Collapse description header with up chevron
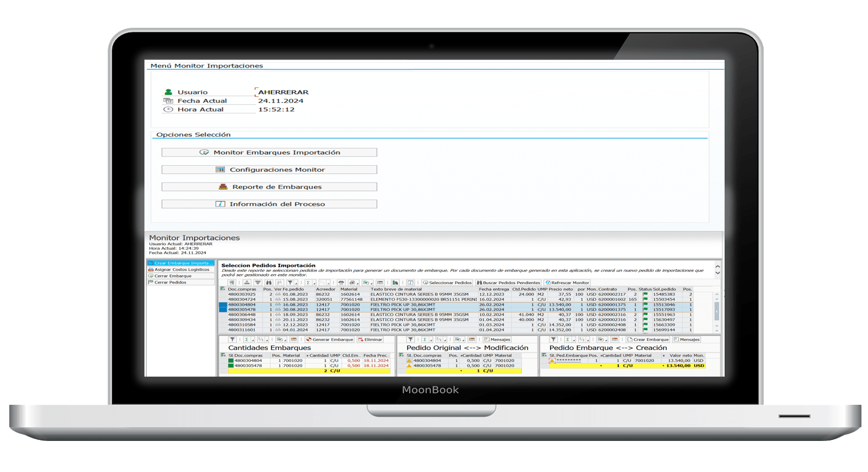Viewport: 868px width, 472px height. [718, 267]
